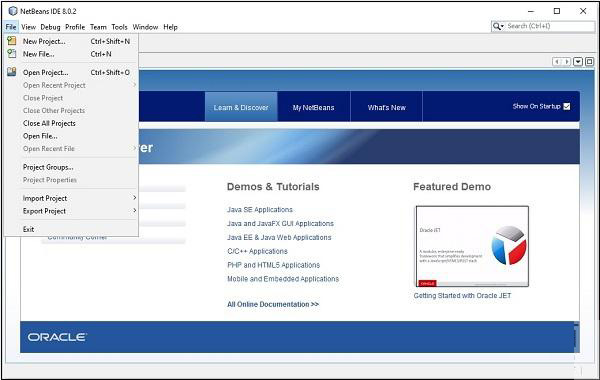
Task: Select New File... menu entry
Action: [71, 54]
